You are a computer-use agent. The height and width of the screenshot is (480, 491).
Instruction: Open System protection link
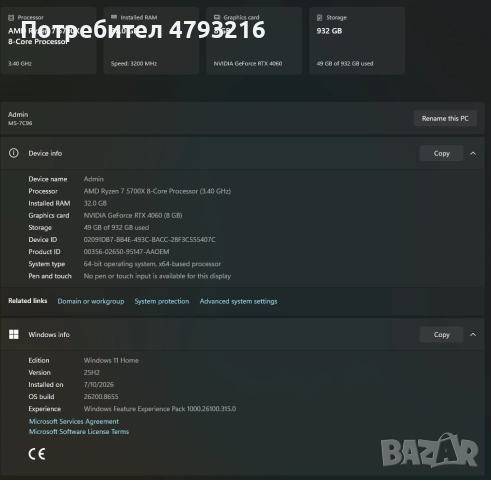click(162, 301)
